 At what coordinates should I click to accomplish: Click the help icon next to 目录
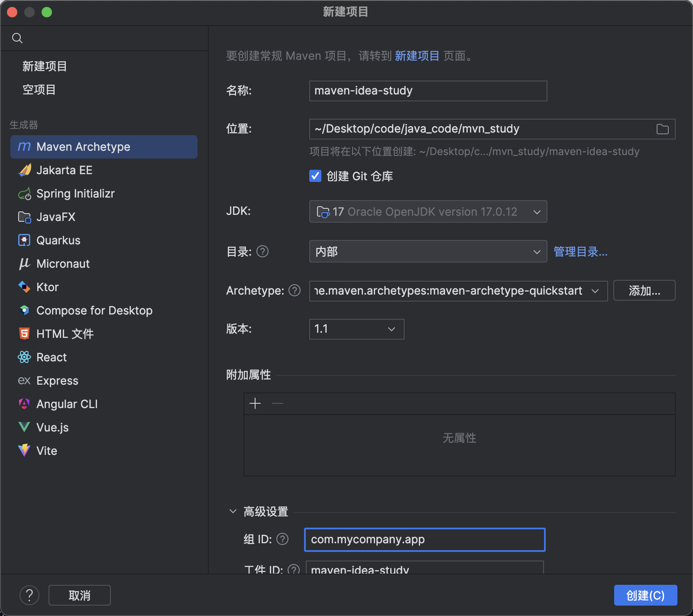[x=262, y=251]
